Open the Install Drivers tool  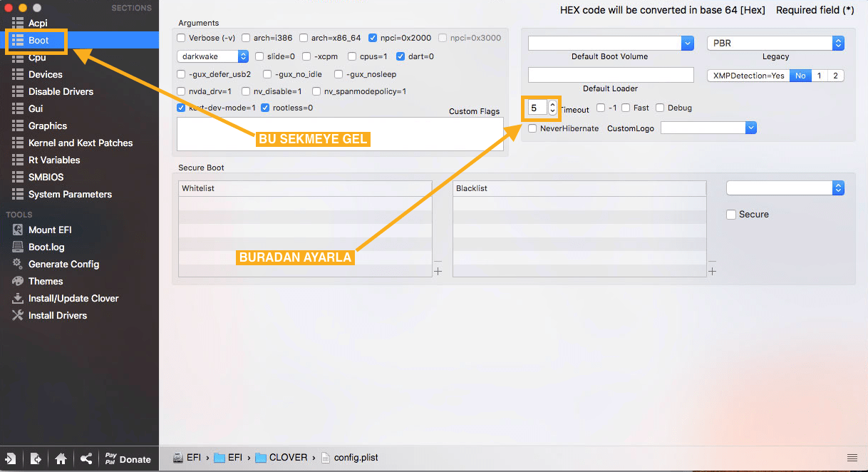(58, 315)
